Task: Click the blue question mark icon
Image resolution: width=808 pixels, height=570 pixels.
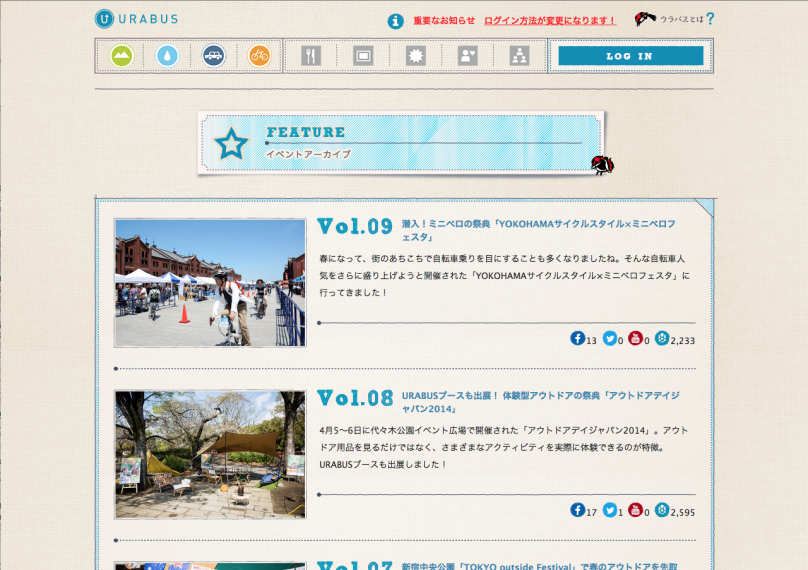Action: (x=710, y=19)
